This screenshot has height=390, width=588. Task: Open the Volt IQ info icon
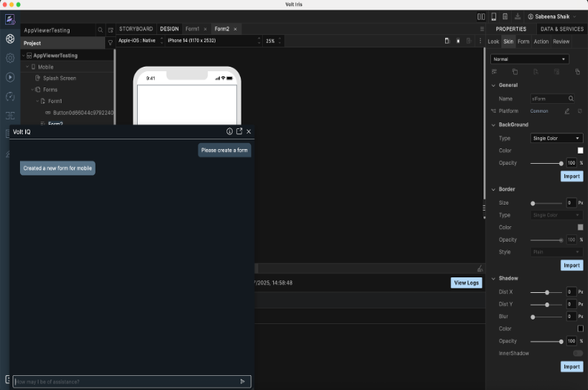(x=230, y=131)
